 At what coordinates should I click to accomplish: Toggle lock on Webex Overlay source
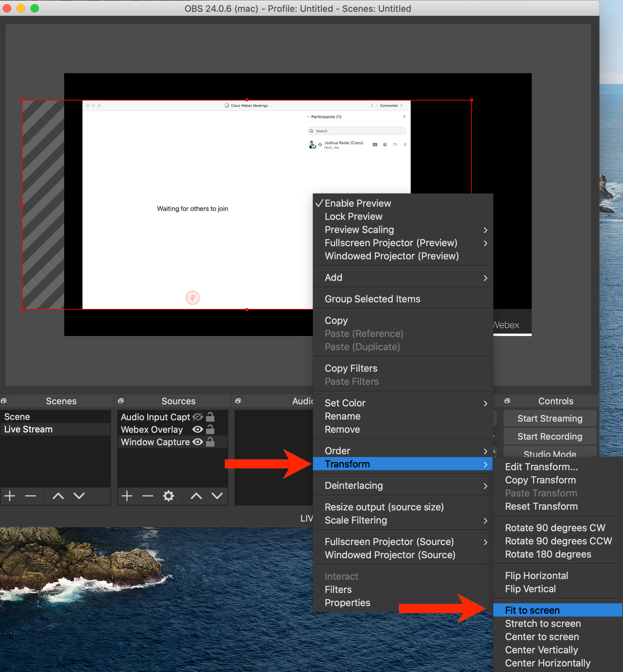coord(210,429)
